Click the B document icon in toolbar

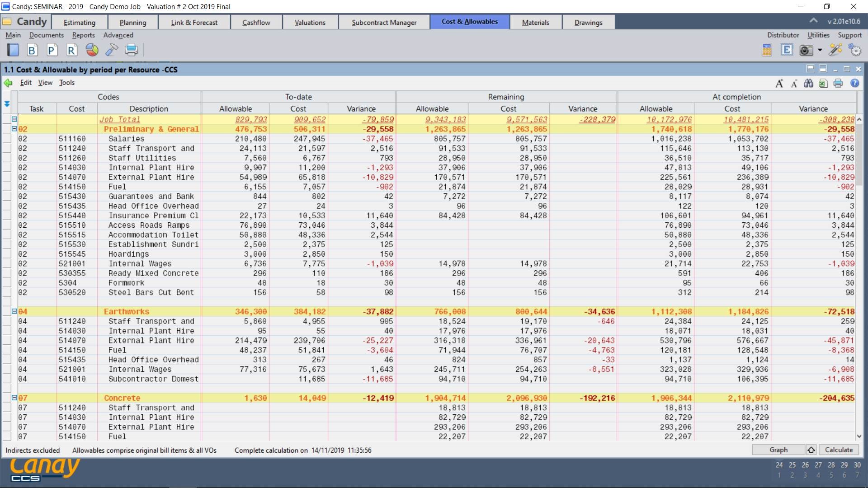pyautogui.click(x=32, y=50)
